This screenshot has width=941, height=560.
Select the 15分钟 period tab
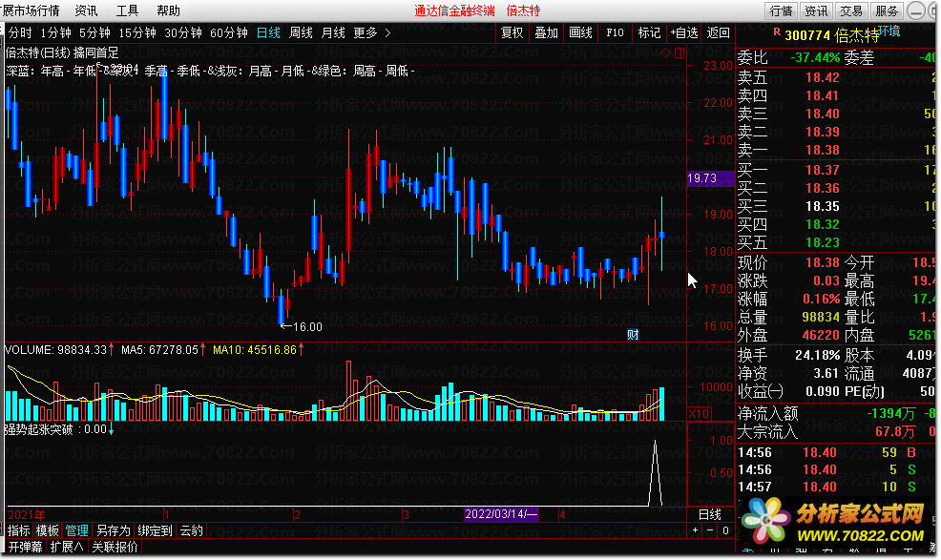click(137, 33)
